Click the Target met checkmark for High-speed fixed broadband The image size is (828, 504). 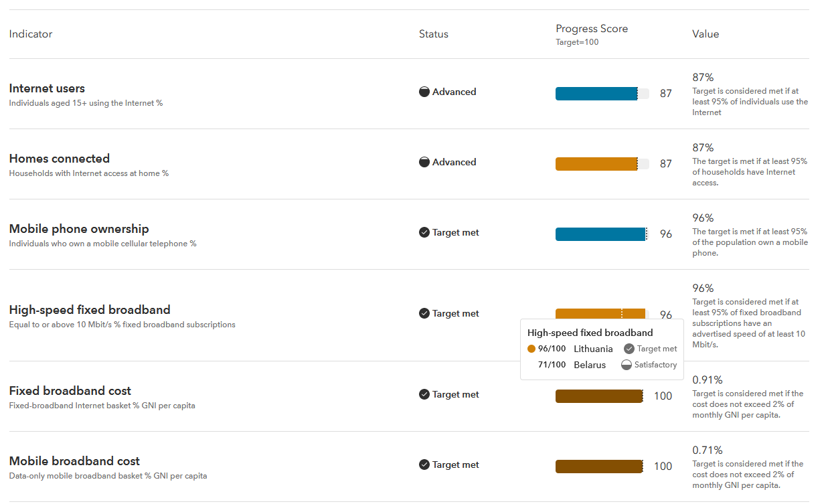click(x=424, y=314)
